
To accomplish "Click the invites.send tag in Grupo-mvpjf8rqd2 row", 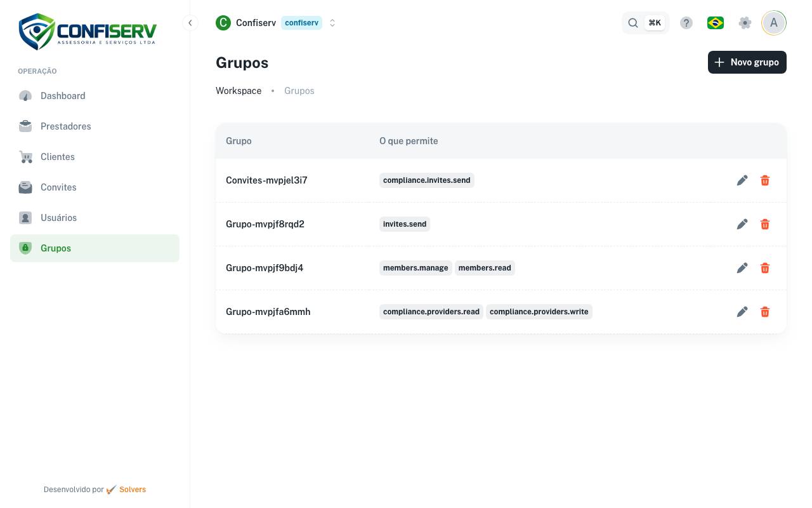I will [x=405, y=224].
